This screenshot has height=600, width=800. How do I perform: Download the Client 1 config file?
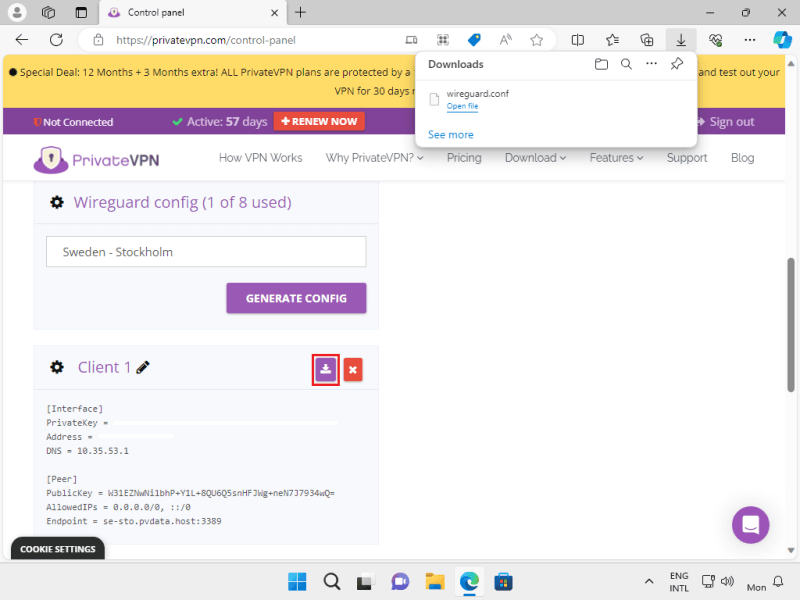(325, 369)
